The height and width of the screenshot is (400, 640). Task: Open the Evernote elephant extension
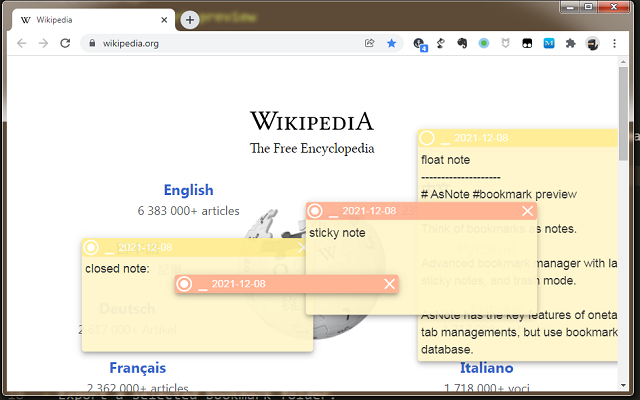[x=462, y=43]
